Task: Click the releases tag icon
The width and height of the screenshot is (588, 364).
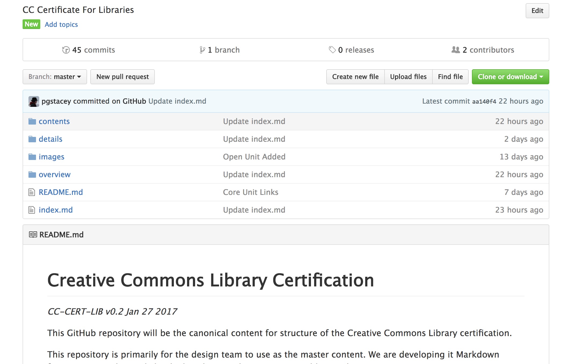Action: click(x=332, y=50)
